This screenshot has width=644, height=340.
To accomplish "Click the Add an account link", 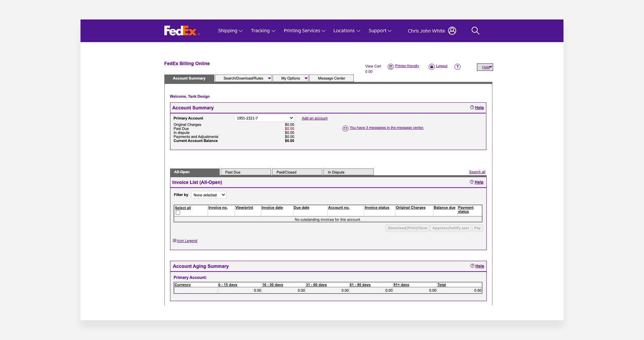I will (315, 118).
